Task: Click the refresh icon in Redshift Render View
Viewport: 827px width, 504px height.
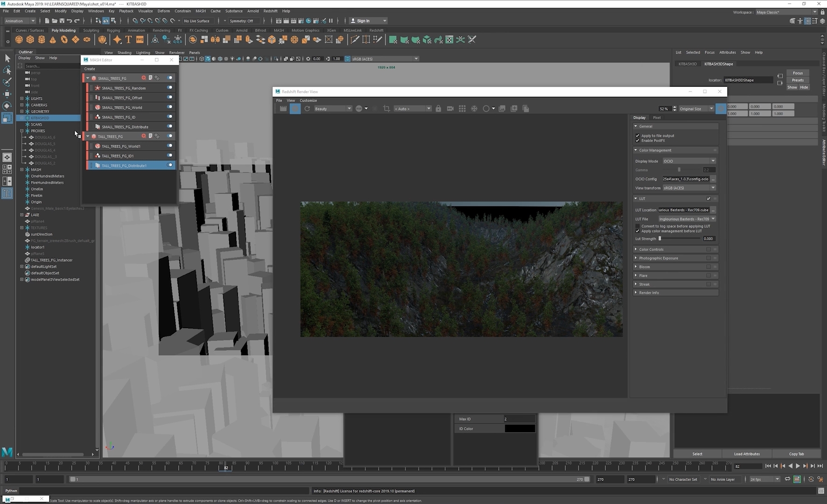Action: pos(307,109)
